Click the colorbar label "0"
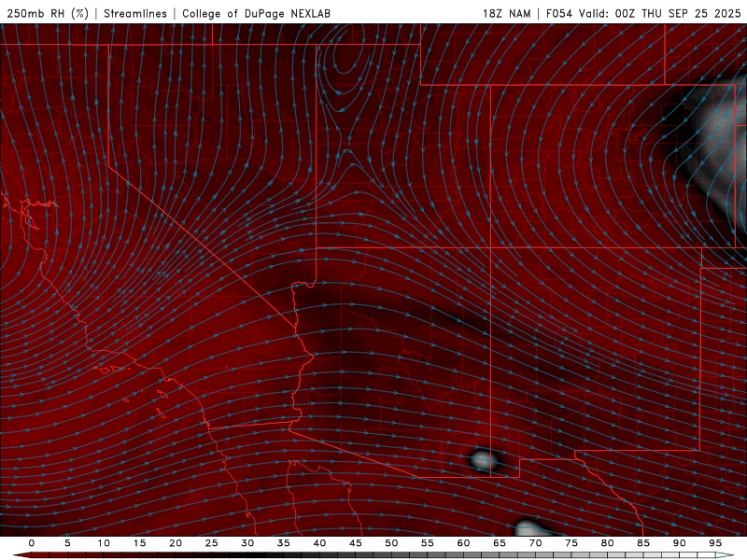 pos(32,543)
